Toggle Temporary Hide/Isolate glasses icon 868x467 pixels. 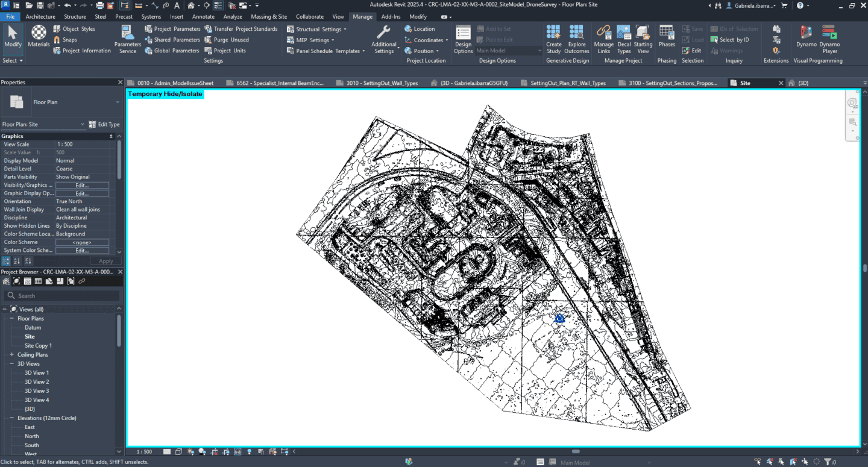[x=237, y=451]
